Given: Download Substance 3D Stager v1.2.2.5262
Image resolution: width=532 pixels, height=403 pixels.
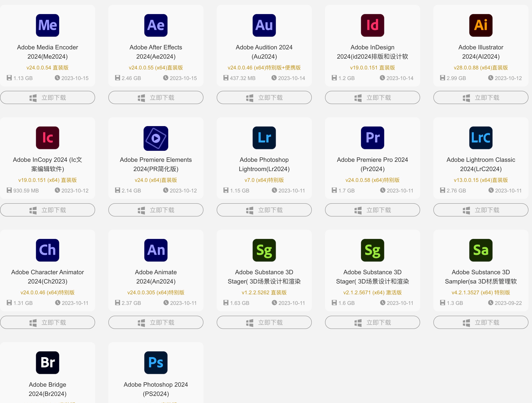Looking at the screenshot, I should click(x=264, y=322).
